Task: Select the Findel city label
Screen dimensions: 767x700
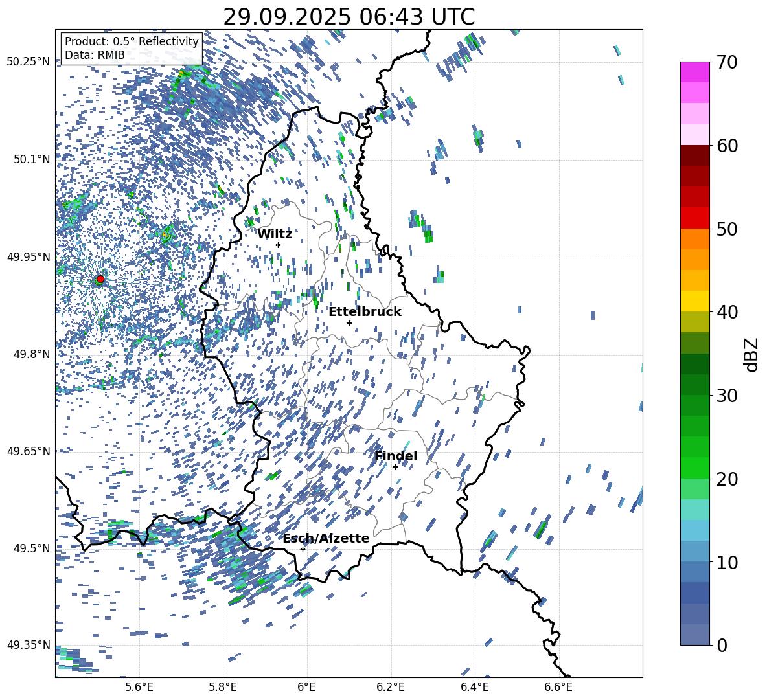Action: (396, 457)
